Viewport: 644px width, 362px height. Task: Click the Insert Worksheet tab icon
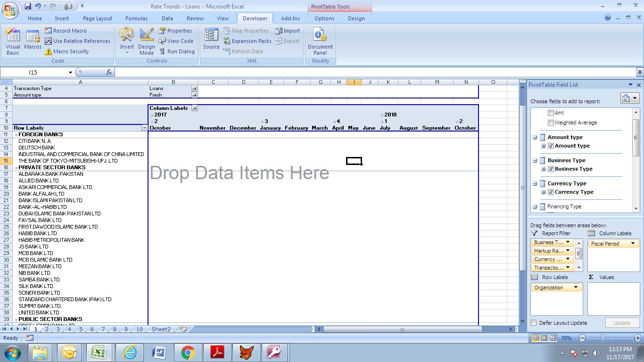point(183,329)
